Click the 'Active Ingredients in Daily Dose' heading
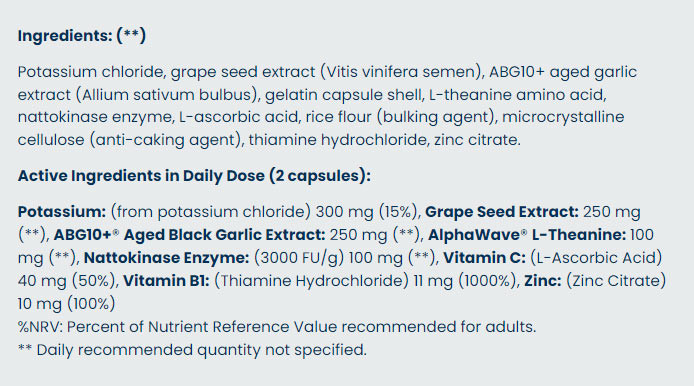694x386 pixels. [194, 176]
